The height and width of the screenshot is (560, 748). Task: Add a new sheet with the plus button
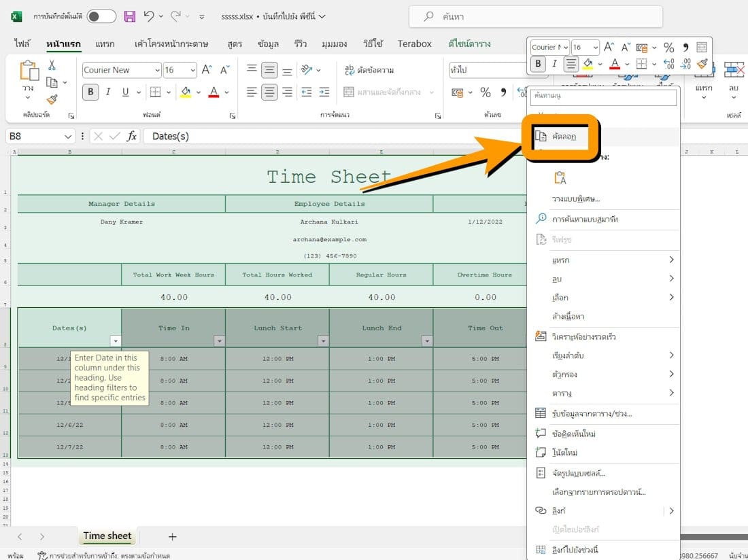pos(172,537)
